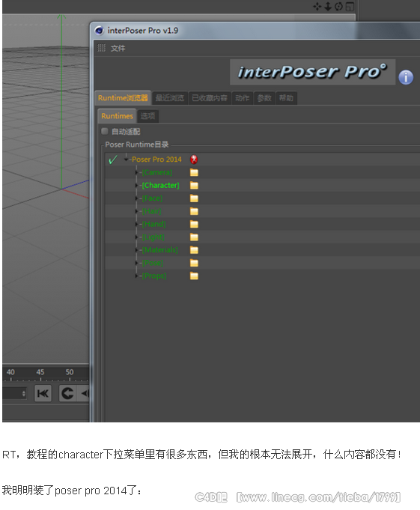Switch to the Runtime浏览器 tab

tap(123, 98)
